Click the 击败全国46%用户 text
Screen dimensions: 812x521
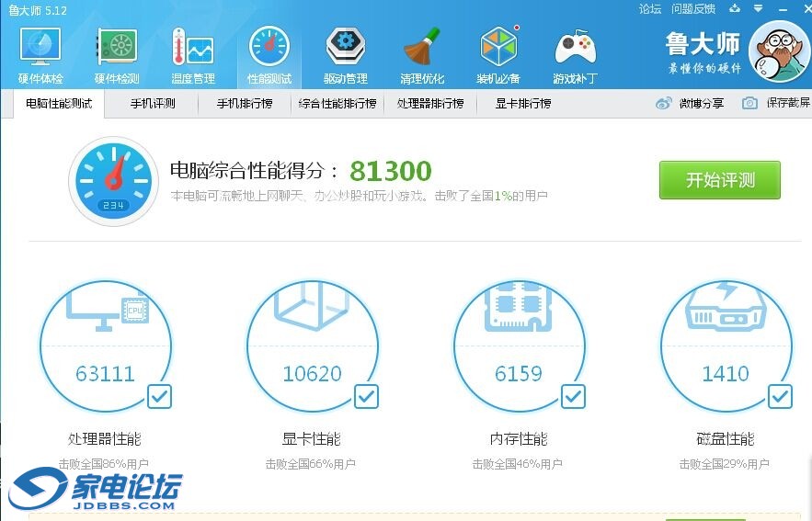[x=518, y=464]
